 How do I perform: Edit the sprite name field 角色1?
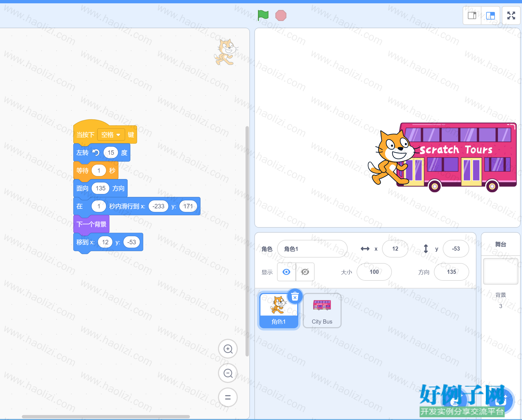point(312,249)
